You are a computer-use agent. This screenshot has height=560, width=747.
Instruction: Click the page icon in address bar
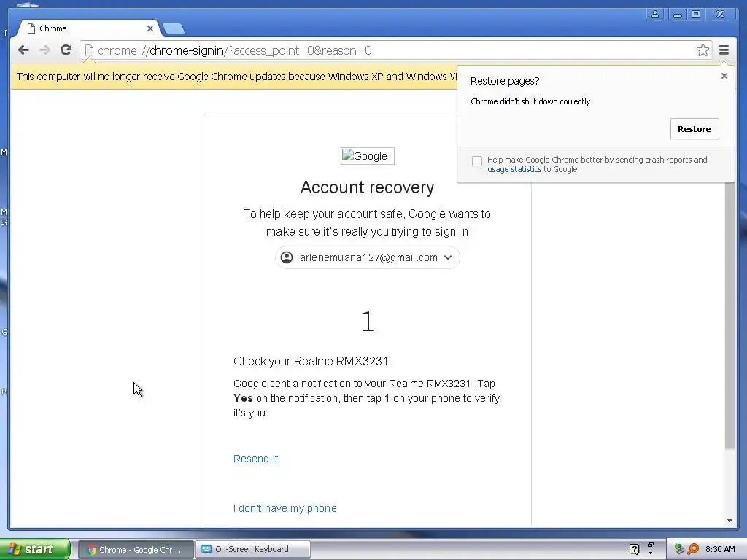(x=89, y=50)
